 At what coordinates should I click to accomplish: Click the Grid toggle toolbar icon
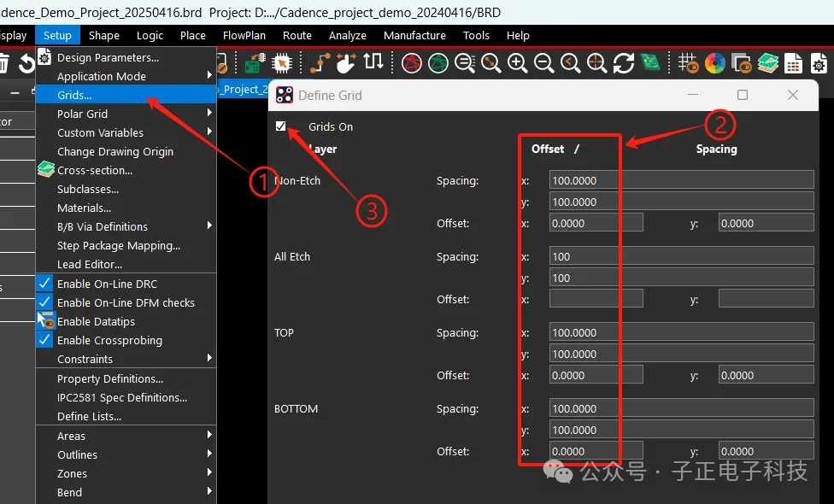point(688,63)
